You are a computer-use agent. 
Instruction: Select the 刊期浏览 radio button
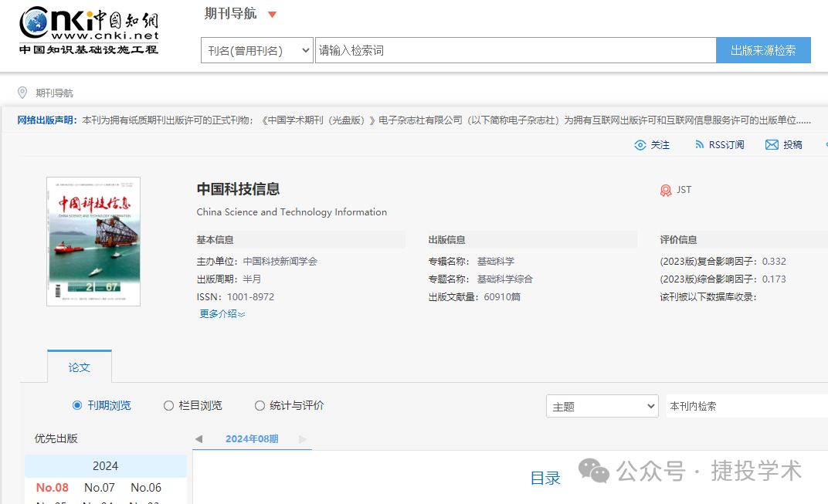tap(77, 405)
